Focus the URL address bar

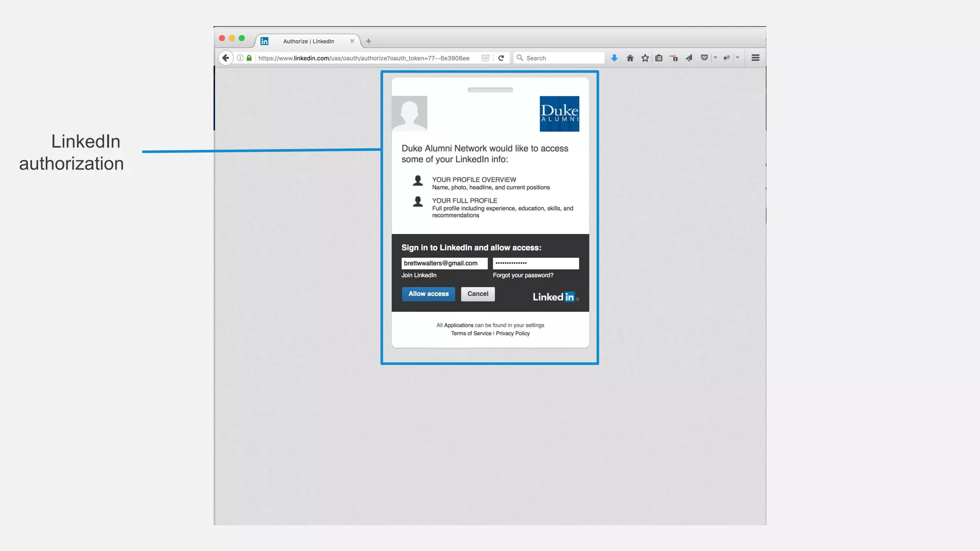pos(364,58)
